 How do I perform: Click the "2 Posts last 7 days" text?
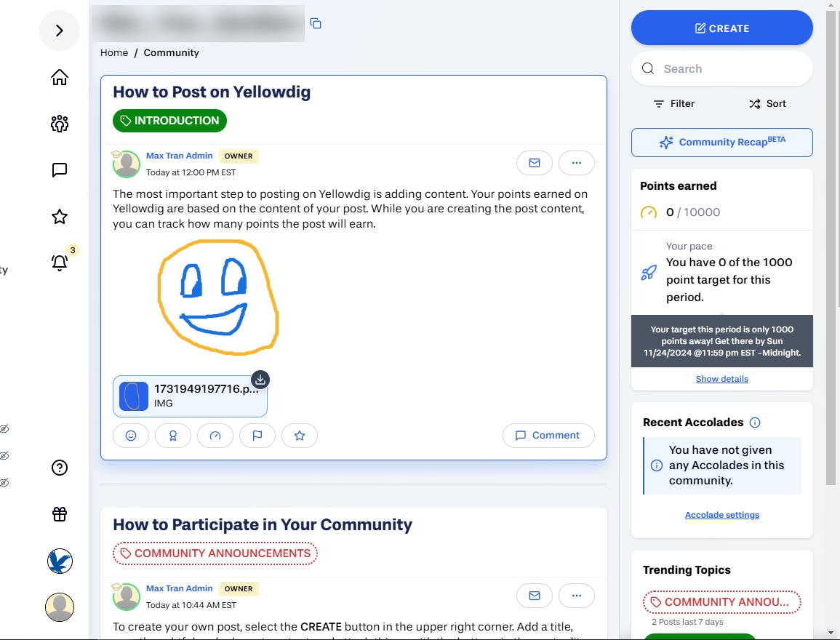pyautogui.click(x=687, y=622)
